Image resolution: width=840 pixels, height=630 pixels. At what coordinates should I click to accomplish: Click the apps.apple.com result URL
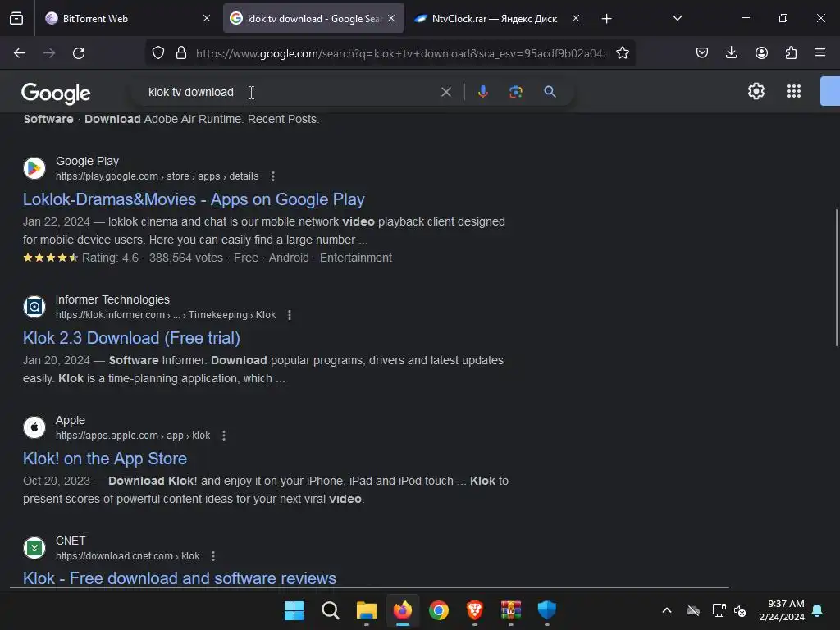[x=133, y=436]
